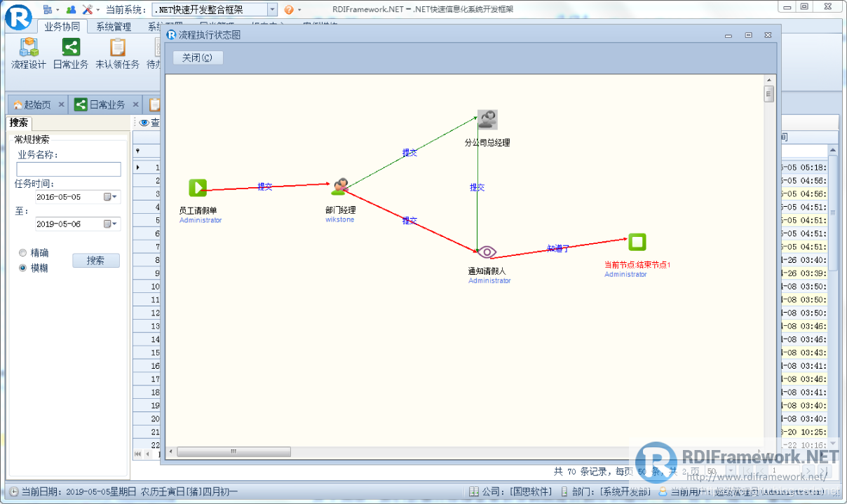Click the 员工请假单 node label

pos(198,210)
